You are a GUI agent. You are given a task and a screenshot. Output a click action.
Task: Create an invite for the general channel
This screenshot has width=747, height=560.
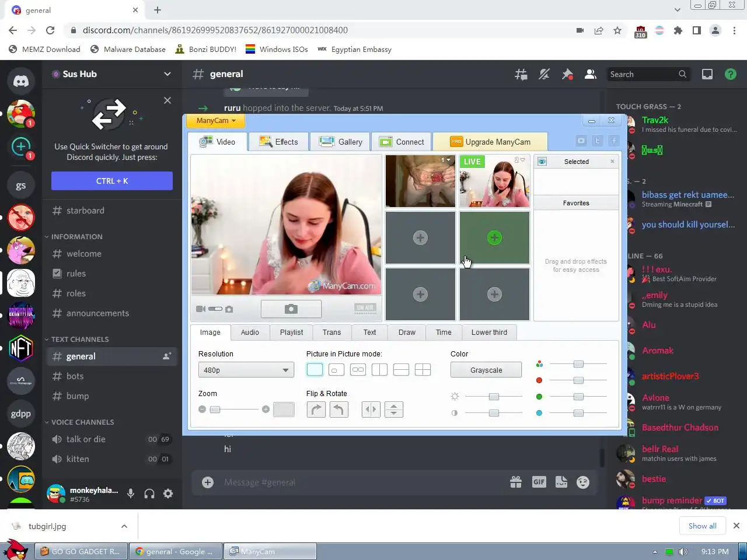point(167,356)
